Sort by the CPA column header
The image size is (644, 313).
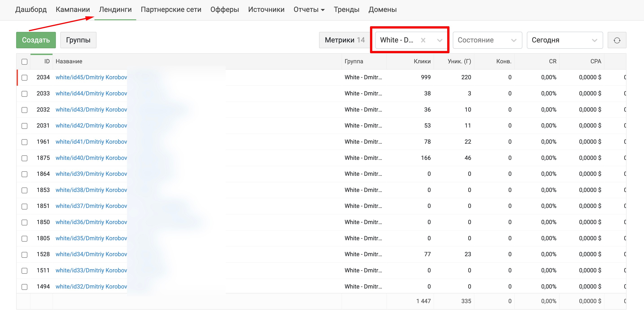596,61
